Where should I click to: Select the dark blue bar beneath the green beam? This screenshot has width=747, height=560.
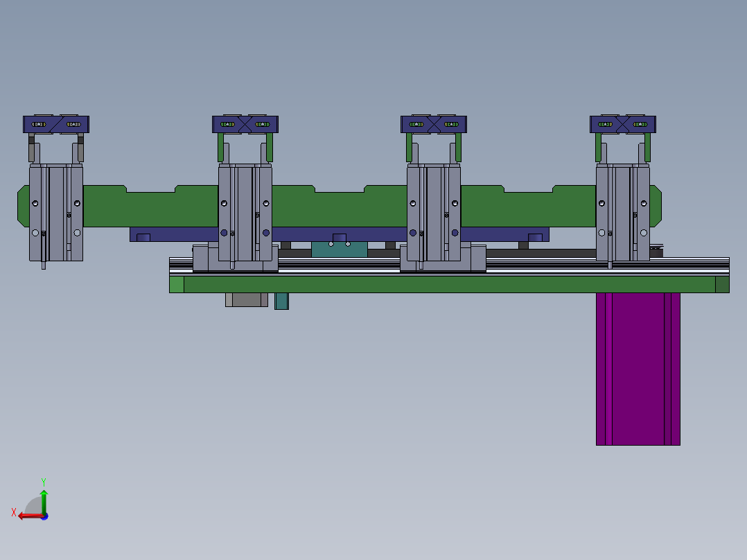pyautogui.click(x=340, y=234)
